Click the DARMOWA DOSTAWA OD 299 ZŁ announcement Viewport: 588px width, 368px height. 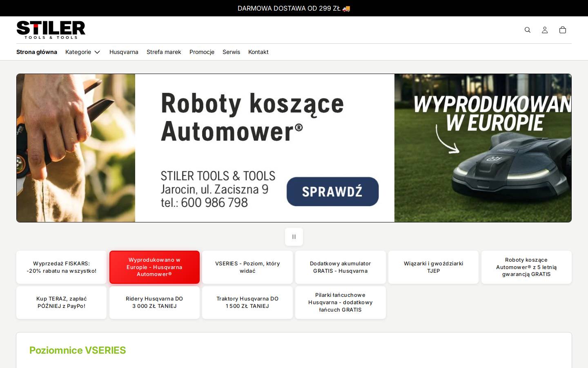point(294,8)
